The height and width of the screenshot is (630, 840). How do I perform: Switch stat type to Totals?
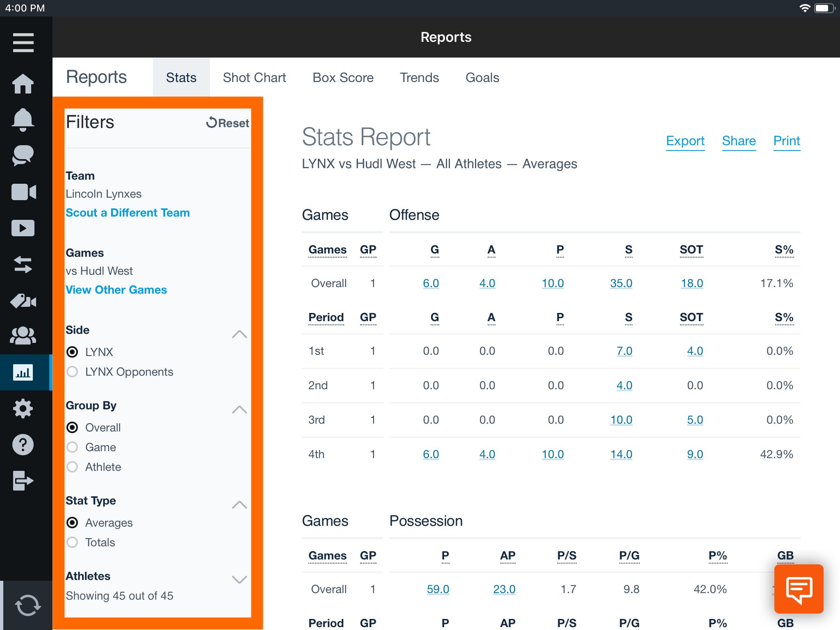73,542
